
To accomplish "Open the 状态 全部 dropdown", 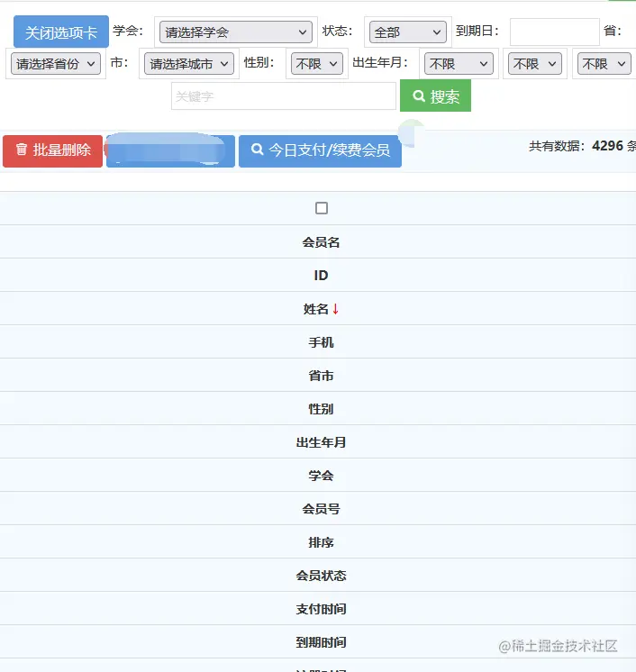I will pyautogui.click(x=407, y=32).
